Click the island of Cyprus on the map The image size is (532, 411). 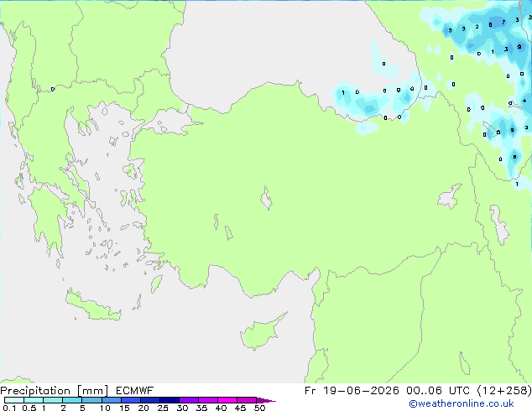(261, 333)
